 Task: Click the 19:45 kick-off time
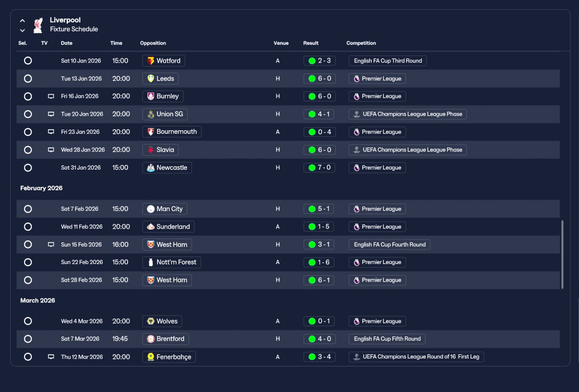(120, 339)
